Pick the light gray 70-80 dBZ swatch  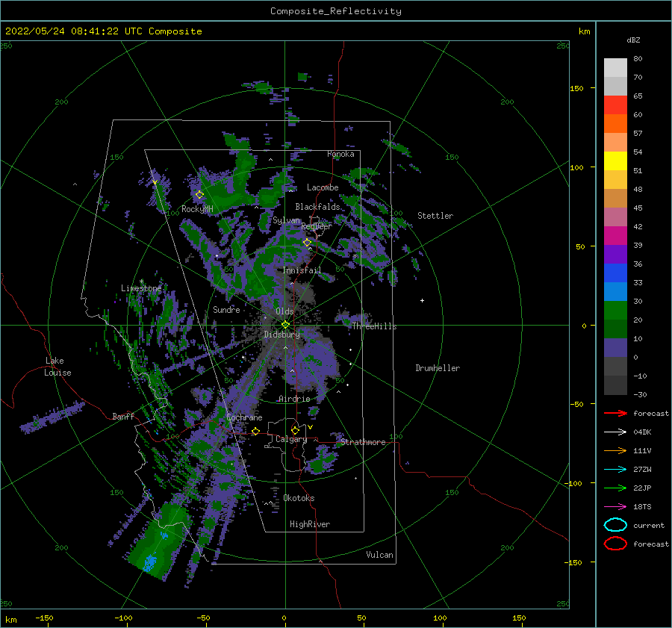pyautogui.click(x=615, y=68)
